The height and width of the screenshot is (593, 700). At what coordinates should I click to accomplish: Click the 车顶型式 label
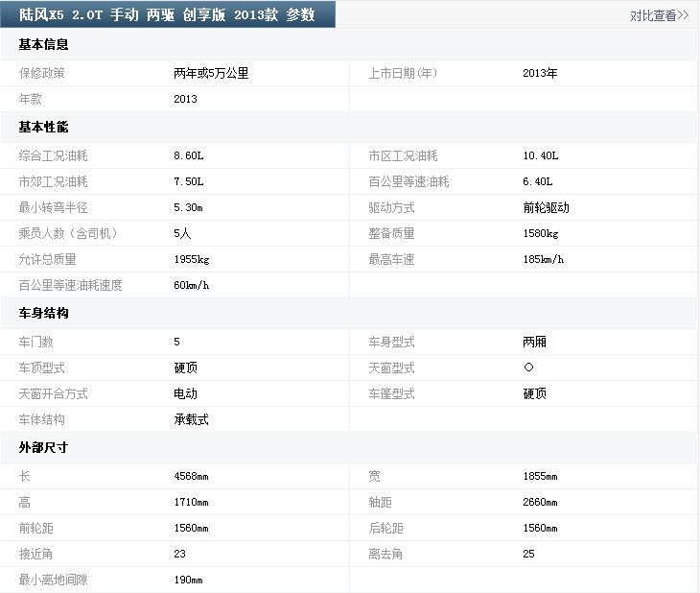[x=41, y=368]
